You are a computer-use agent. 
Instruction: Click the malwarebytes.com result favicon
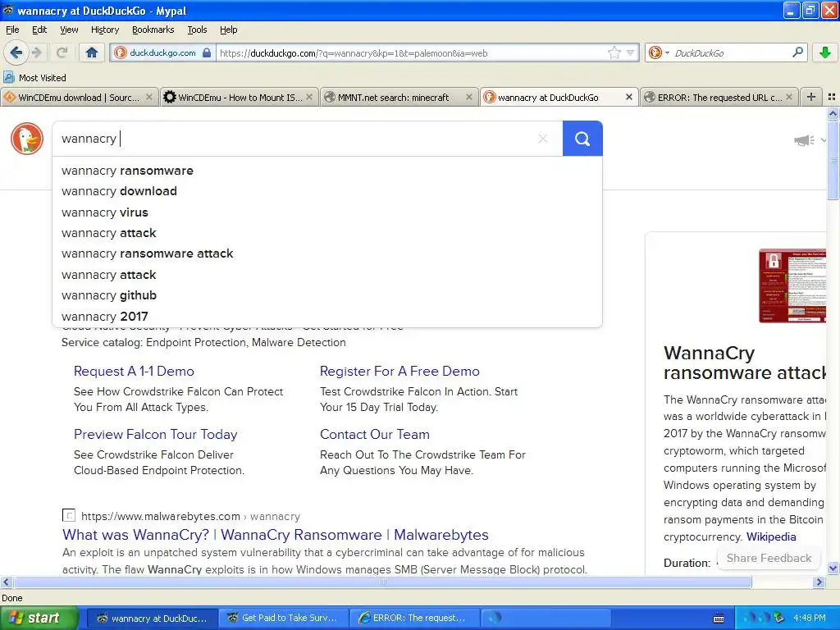[69, 515]
